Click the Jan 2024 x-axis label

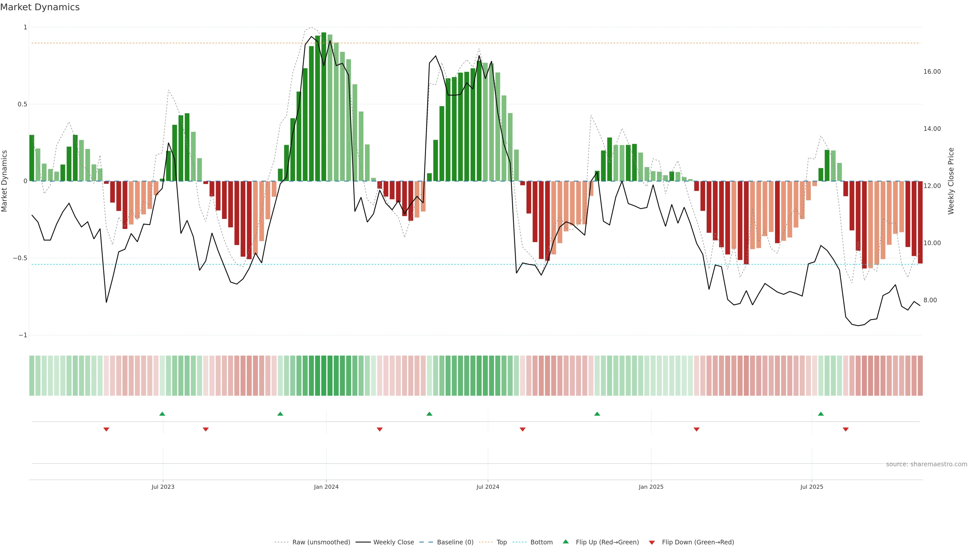click(x=326, y=487)
